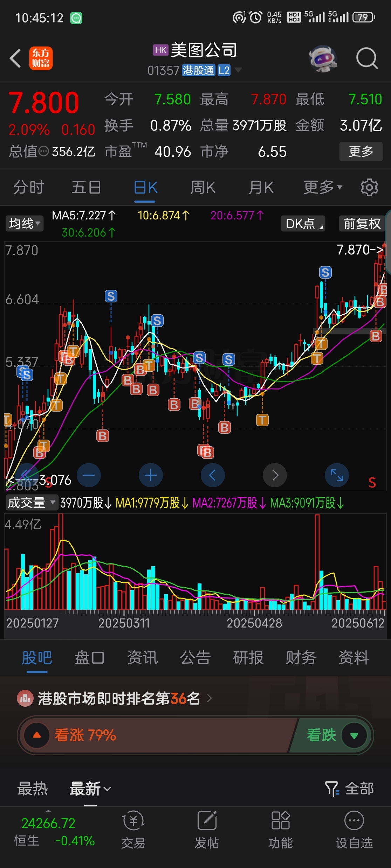This screenshot has height=868, width=391.
Task: Tap the L2 level badge
Action: coord(224,70)
